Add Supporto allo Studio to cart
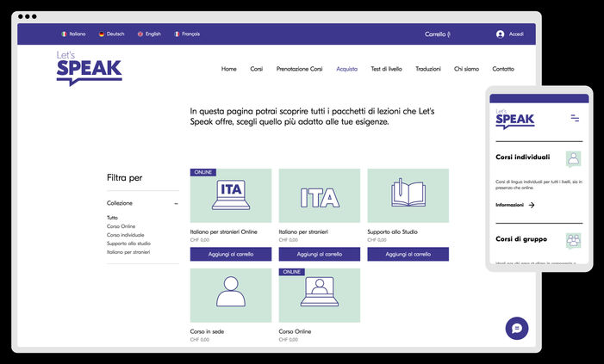 pos(408,254)
